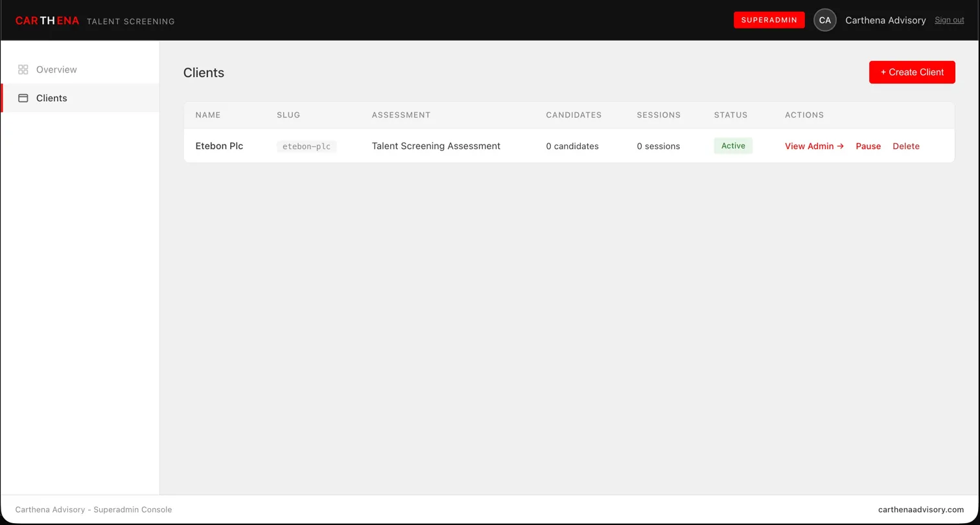Image resolution: width=980 pixels, height=525 pixels.
Task: Click the STATUS column header
Action: click(x=730, y=115)
